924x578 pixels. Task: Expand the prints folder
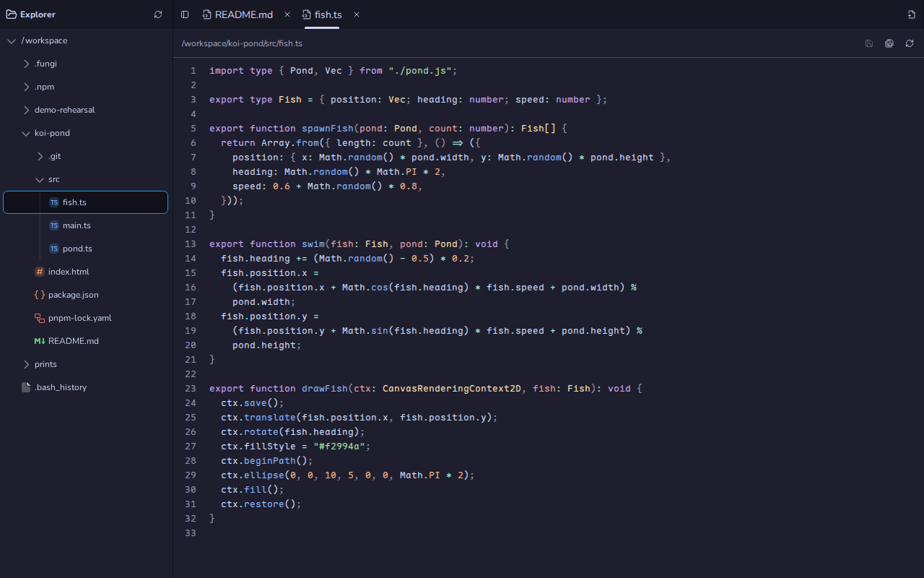pyautogui.click(x=26, y=364)
